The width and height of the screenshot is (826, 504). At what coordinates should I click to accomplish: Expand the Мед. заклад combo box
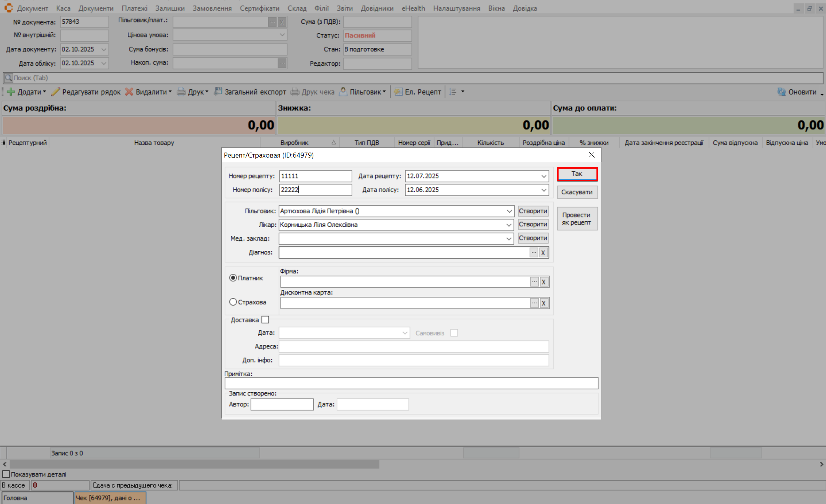click(x=509, y=239)
